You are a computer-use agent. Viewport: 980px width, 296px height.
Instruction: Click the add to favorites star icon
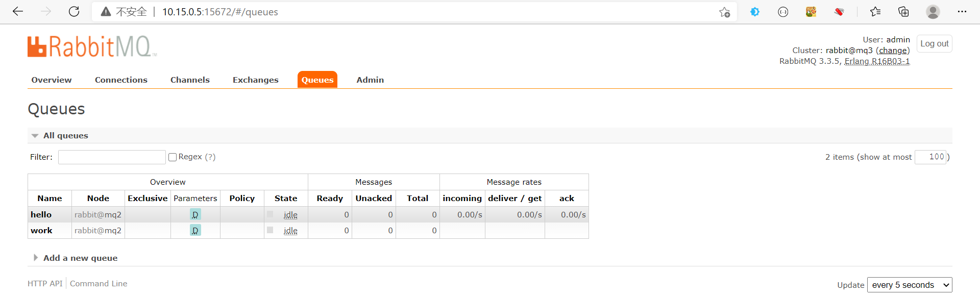point(724,12)
